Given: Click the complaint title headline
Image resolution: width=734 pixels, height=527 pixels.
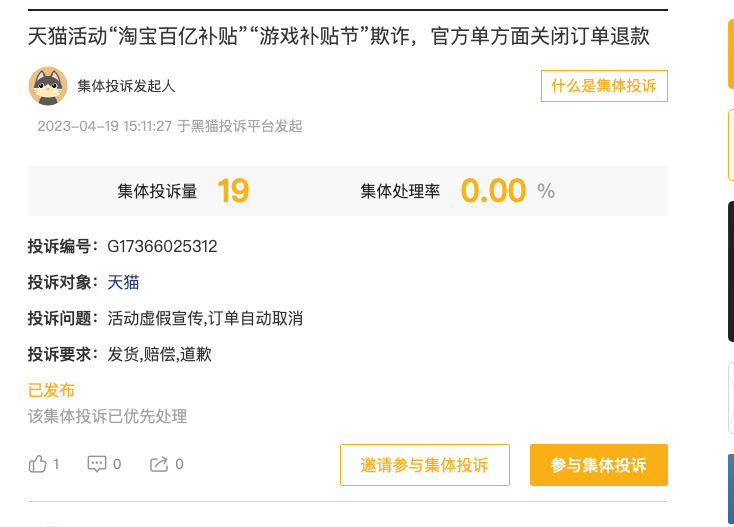Looking at the screenshot, I should [x=339, y=37].
